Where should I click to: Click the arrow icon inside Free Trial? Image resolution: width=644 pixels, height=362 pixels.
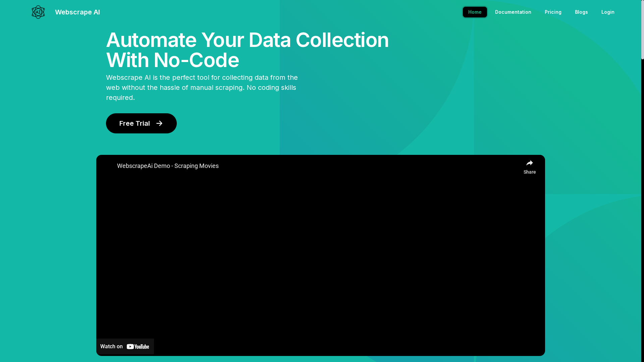click(159, 123)
